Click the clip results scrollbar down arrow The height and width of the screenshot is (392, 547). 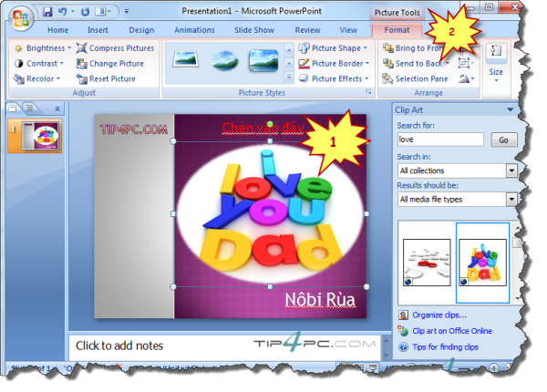517,298
